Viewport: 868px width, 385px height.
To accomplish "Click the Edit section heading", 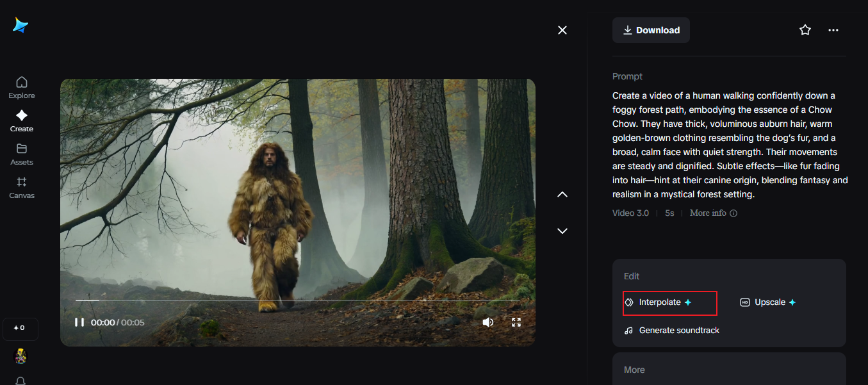I will [632, 276].
